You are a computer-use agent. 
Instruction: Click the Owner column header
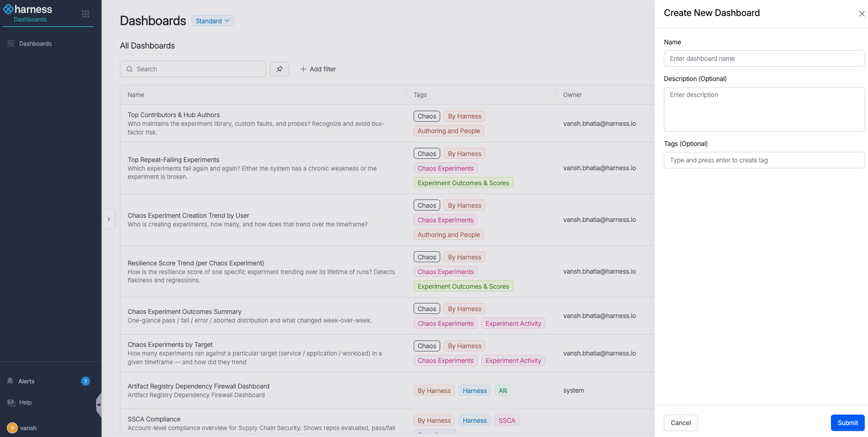point(572,95)
